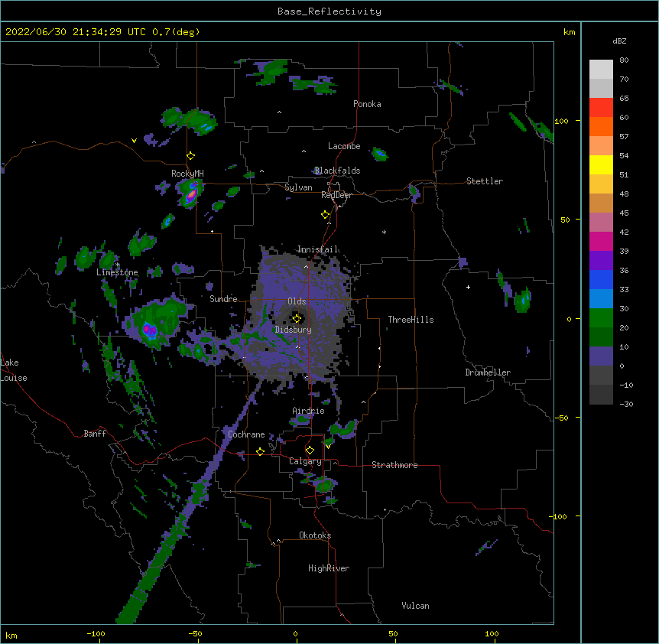This screenshot has width=659, height=644.
Task: Click the white plus marker north of Drumheller
Action: point(468,287)
